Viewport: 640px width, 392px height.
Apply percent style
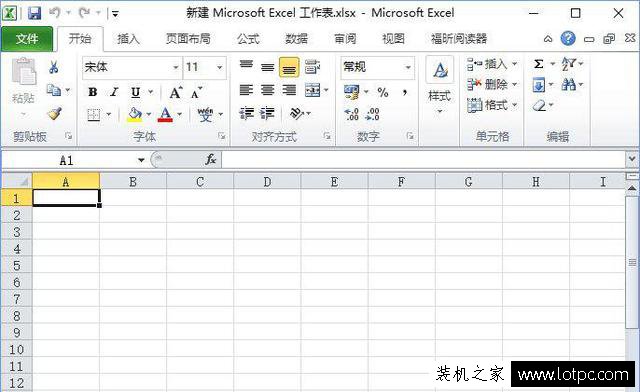pos(383,93)
